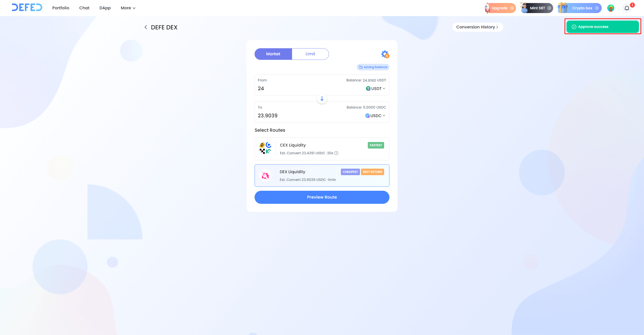Click the Preview Route button
644x335 pixels.
tap(322, 197)
